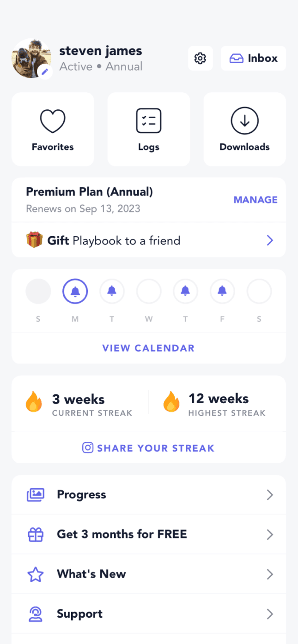Open the What's New row chevron

pyautogui.click(x=270, y=574)
